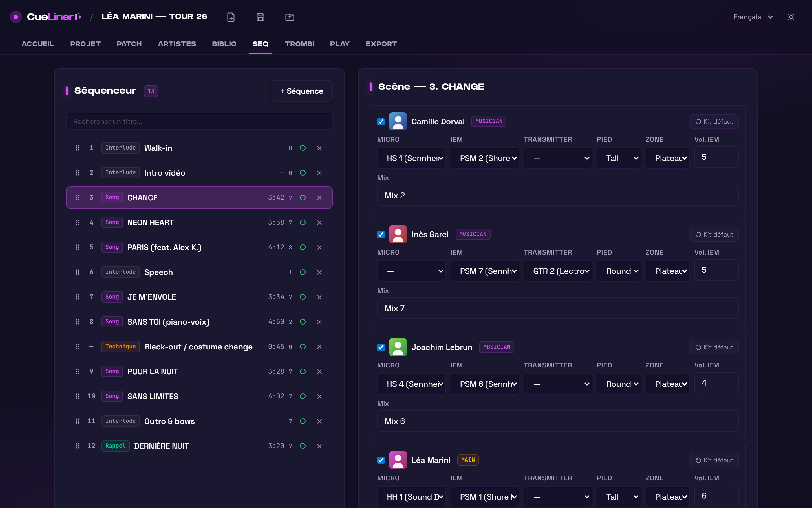The image size is (812, 508).
Task: Uncheck Camille Dorval in the scene
Action: (381, 122)
